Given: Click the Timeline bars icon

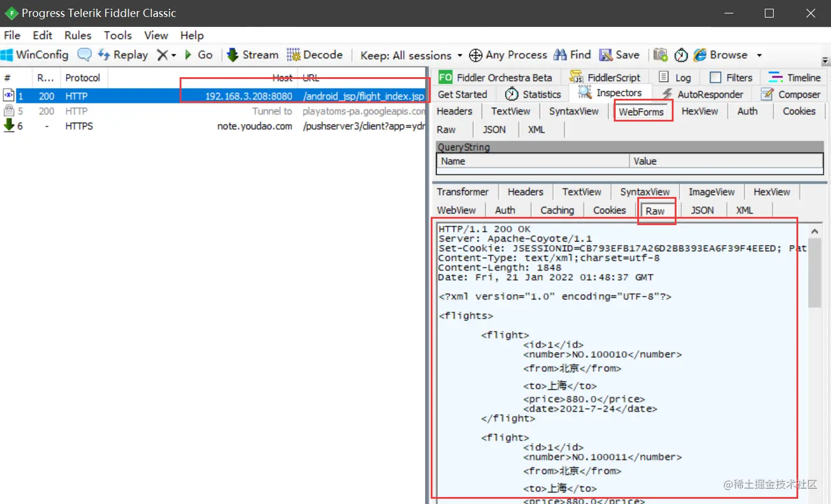Looking at the screenshot, I should [775, 77].
